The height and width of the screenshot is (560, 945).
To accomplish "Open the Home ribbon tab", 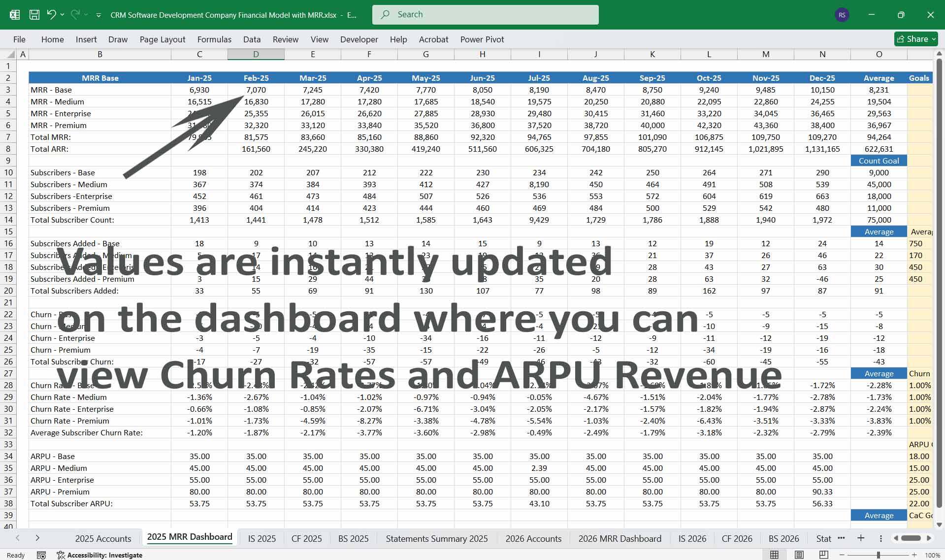I will click(53, 39).
